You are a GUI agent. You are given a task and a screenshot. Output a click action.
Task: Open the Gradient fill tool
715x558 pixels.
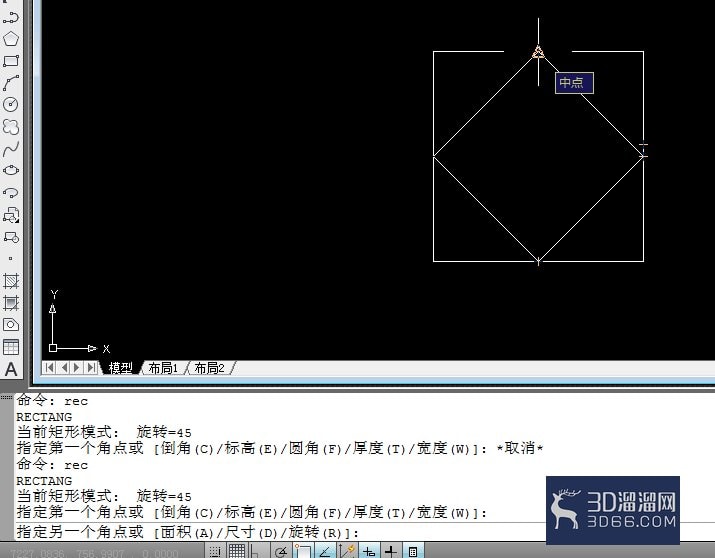[x=11, y=303]
